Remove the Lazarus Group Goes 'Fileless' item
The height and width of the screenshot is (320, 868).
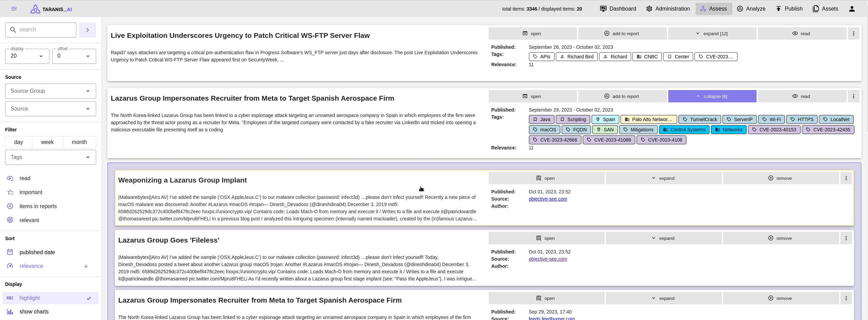(x=780, y=238)
